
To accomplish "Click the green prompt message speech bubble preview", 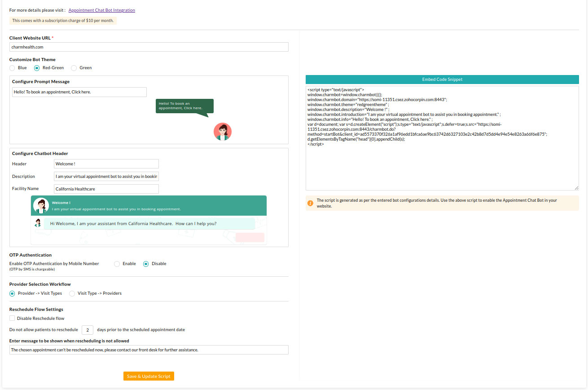I will point(184,106).
